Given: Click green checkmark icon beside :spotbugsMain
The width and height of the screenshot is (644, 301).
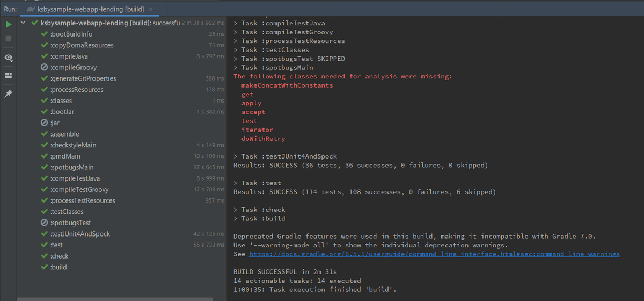Looking at the screenshot, I should [x=45, y=167].
